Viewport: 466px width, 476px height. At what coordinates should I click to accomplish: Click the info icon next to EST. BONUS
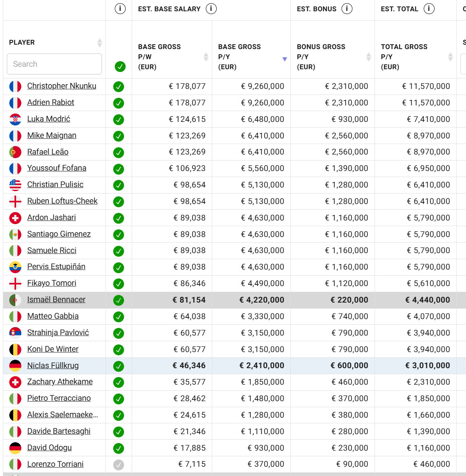[x=347, y=8]
